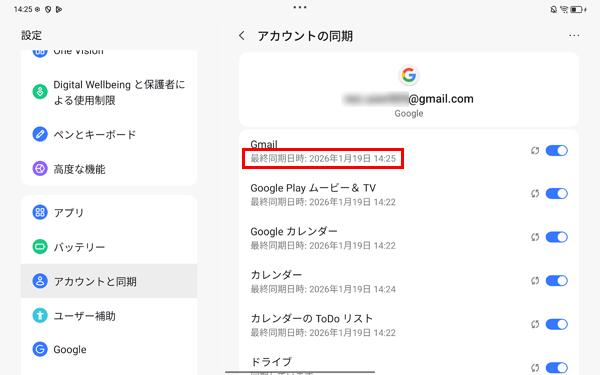
Task: Turn off Gmail sync toggle
Action: point(556,151)
